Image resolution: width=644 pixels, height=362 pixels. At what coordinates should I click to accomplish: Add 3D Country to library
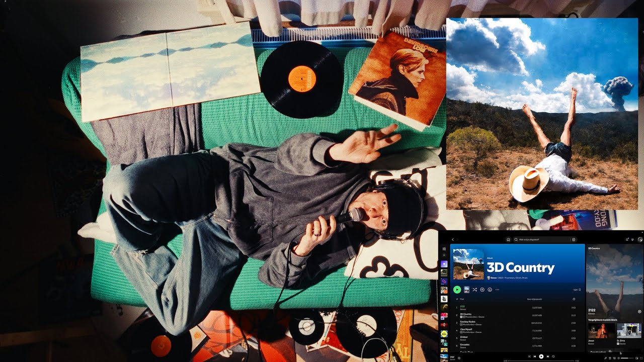(x=482, y=290)
